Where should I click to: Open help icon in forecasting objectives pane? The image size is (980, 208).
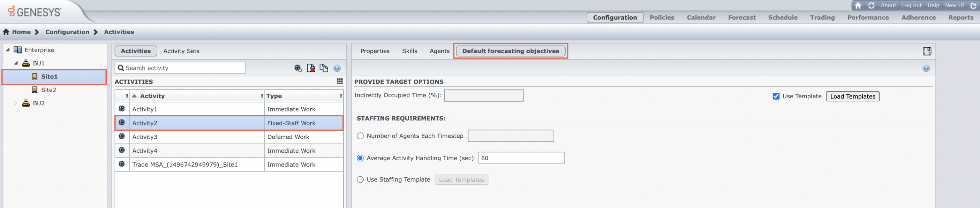926,68
